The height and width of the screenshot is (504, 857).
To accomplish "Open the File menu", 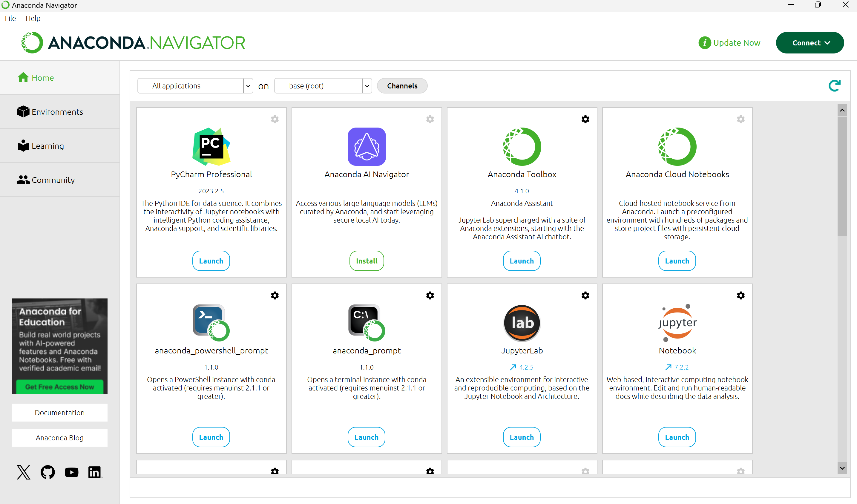I will (x=10, y=18).
